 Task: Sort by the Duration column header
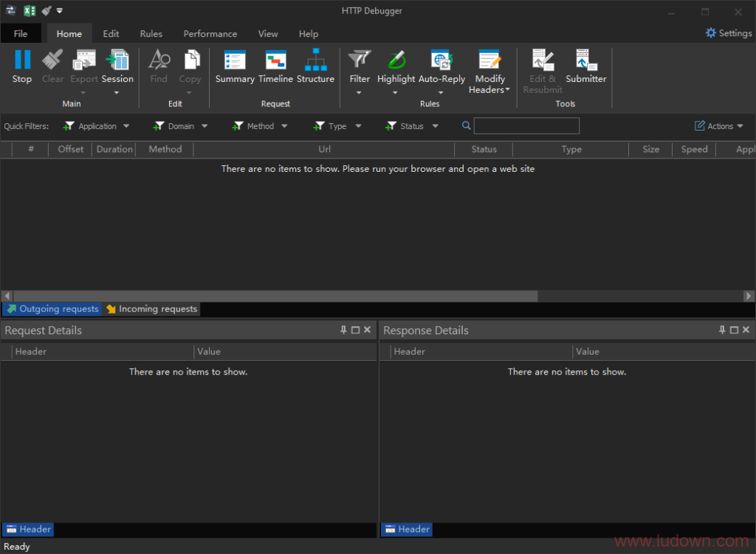tap(114, 149)
